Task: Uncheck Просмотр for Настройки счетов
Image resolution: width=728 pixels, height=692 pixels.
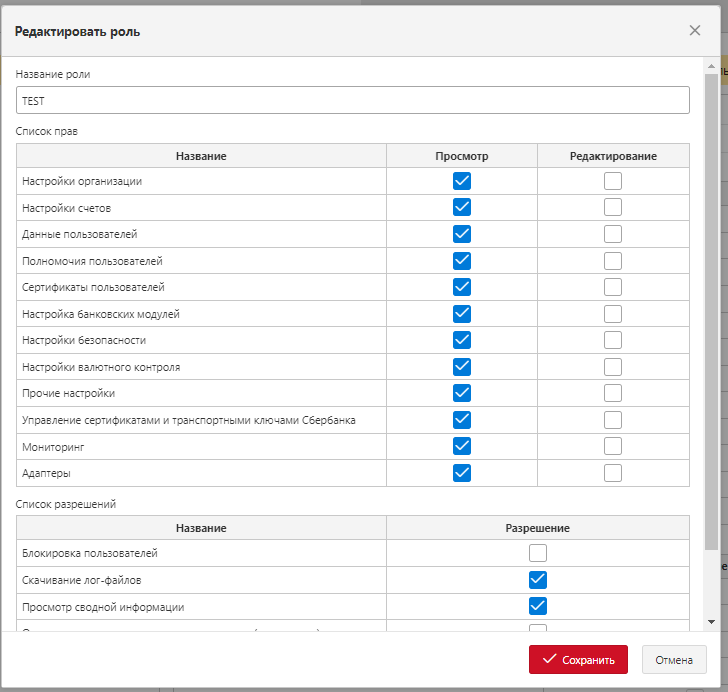Action: (x=462, y=207)
